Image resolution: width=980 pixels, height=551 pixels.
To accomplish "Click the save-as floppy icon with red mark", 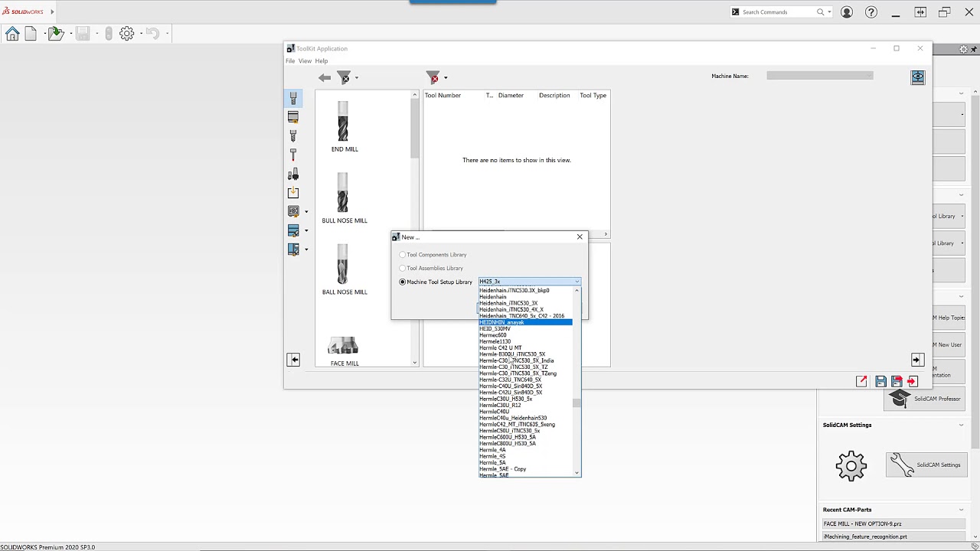I will pyautogui.click(x=897, y=381).
